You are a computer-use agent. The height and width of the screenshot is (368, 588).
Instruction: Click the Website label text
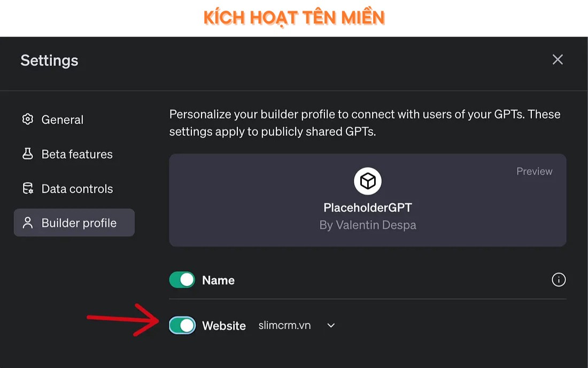click(x=224, y=326)
